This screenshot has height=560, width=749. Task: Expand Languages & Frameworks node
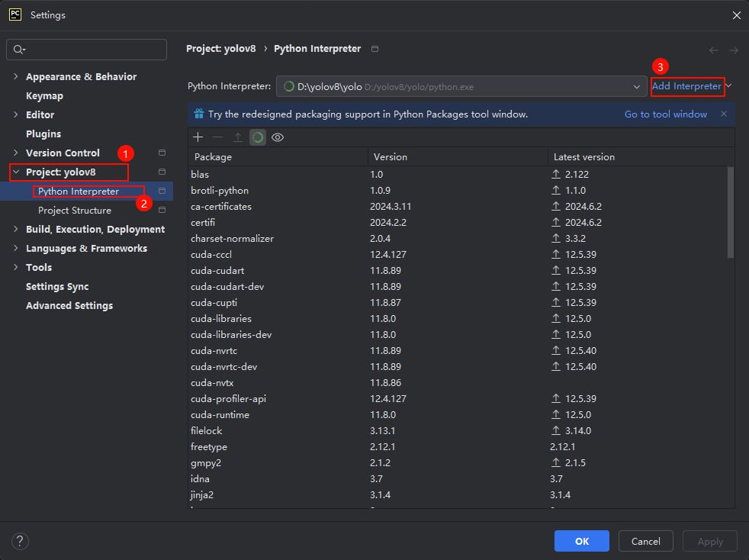[x=16, y=248]
